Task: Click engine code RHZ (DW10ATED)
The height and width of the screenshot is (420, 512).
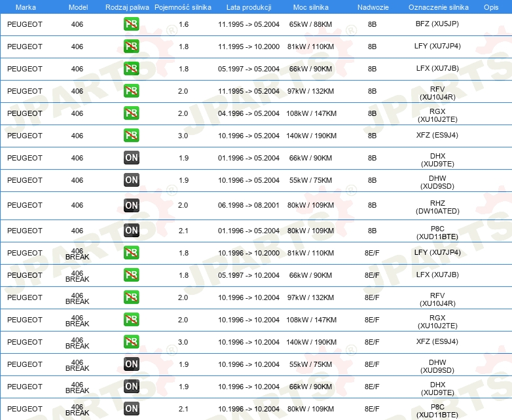Action: pyautogui.click(x=437, y=207)
